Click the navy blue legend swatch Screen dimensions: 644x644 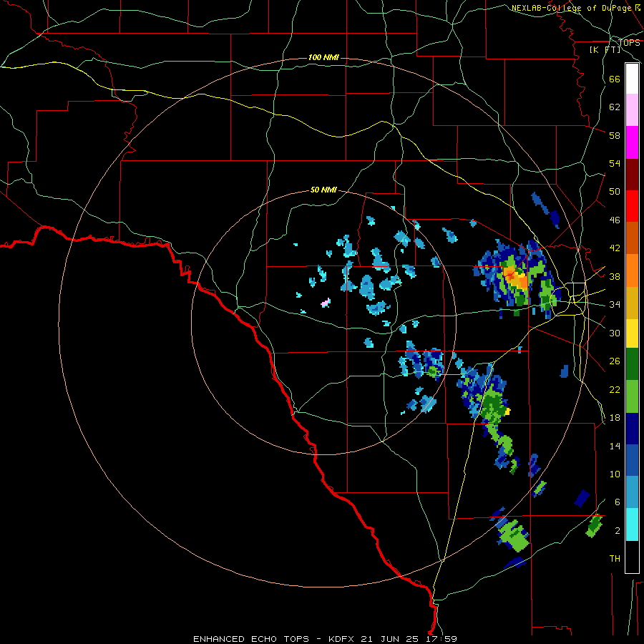click(x=632, y=429)
